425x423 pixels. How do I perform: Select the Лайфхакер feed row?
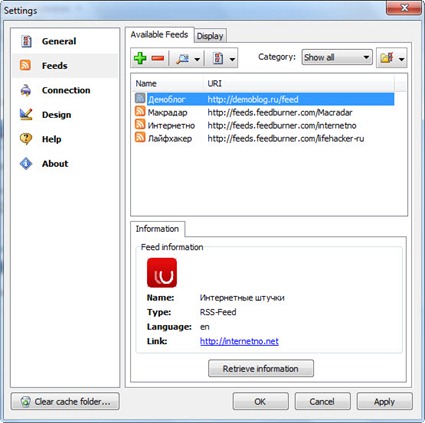pyautogui.click(x=264, y=138)
